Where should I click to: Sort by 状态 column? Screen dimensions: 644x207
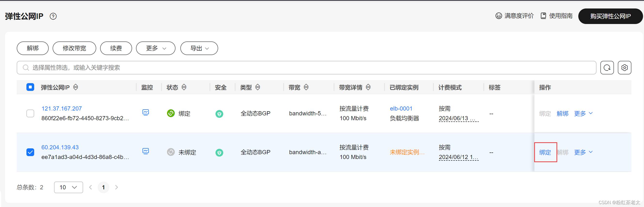(x=184, y=87)
